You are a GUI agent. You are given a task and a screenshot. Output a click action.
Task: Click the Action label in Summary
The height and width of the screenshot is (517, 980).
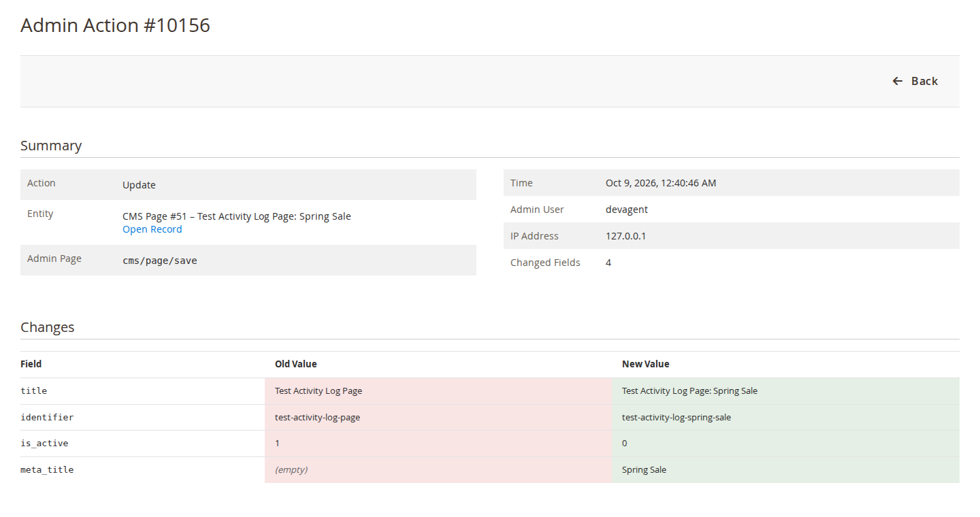pyautogui.click(x=42, y=183)
